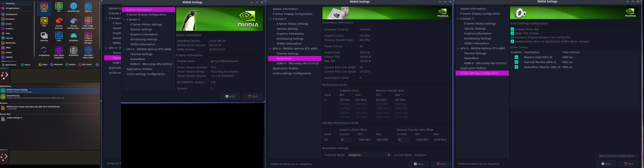Open the cpupower-gui application icon
Screen dimensions: 644x168
click(x=73, y=7)
